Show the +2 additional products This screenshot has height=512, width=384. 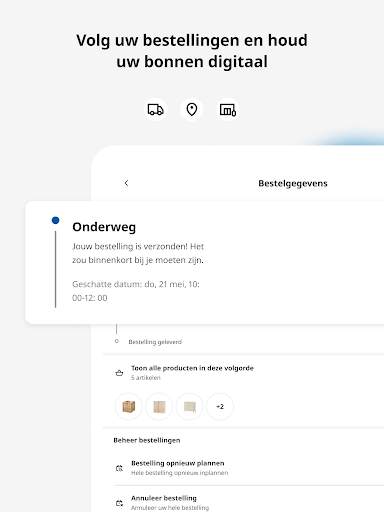click(220, 406)
